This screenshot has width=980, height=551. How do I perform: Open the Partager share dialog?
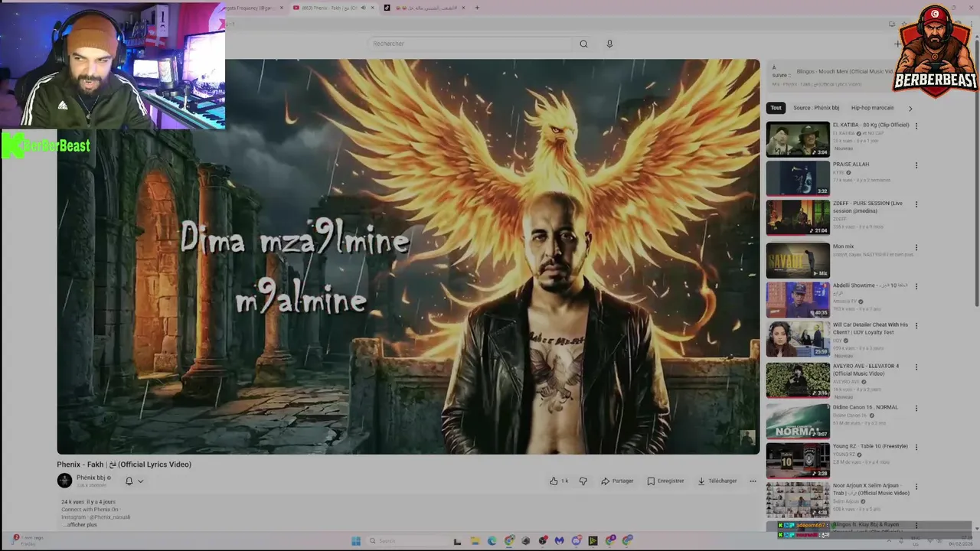[617, 481]
